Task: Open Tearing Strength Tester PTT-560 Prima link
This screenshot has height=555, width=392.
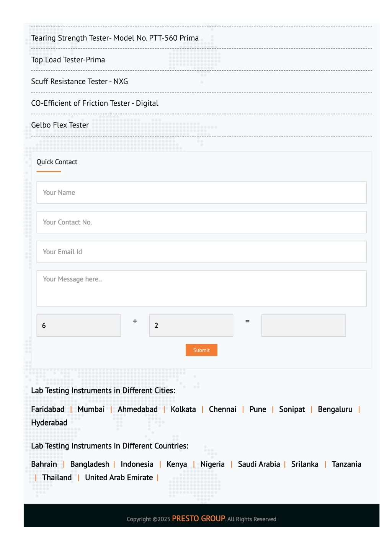Action: point(115,38)
